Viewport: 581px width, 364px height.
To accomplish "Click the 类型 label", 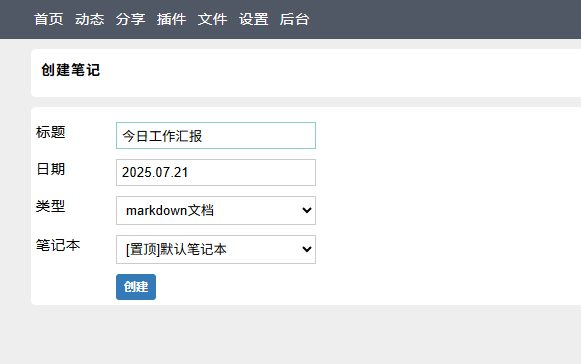I will pyautogui.click(x=51, y=206).
